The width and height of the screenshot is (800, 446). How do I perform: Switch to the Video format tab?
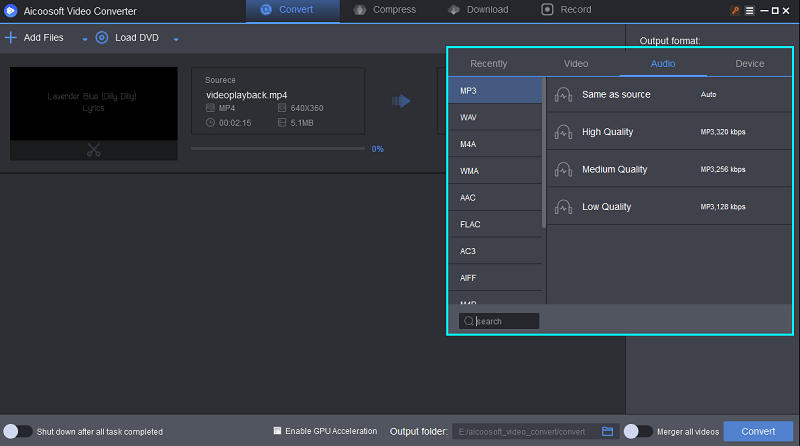click(576, 63)
